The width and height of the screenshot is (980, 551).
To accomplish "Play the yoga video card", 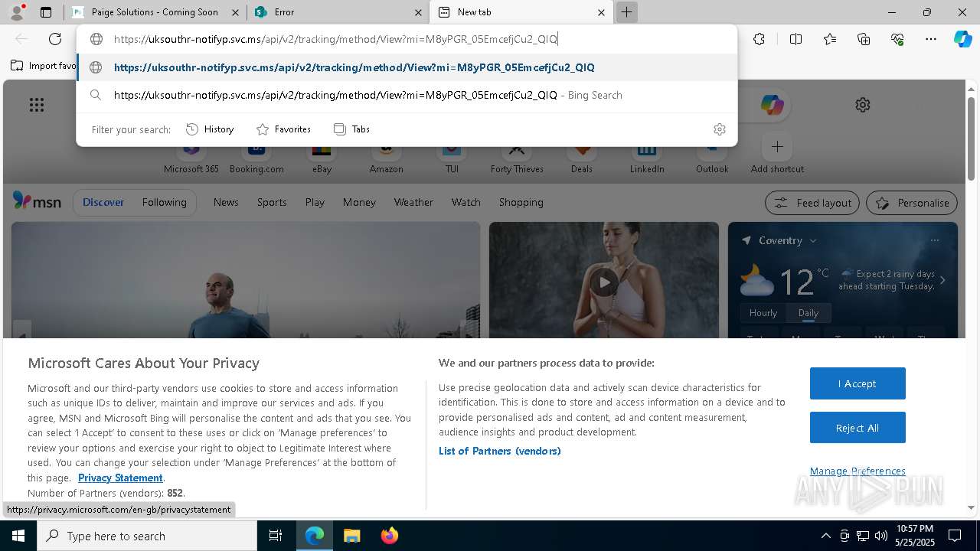I will [x=604, y=282].
